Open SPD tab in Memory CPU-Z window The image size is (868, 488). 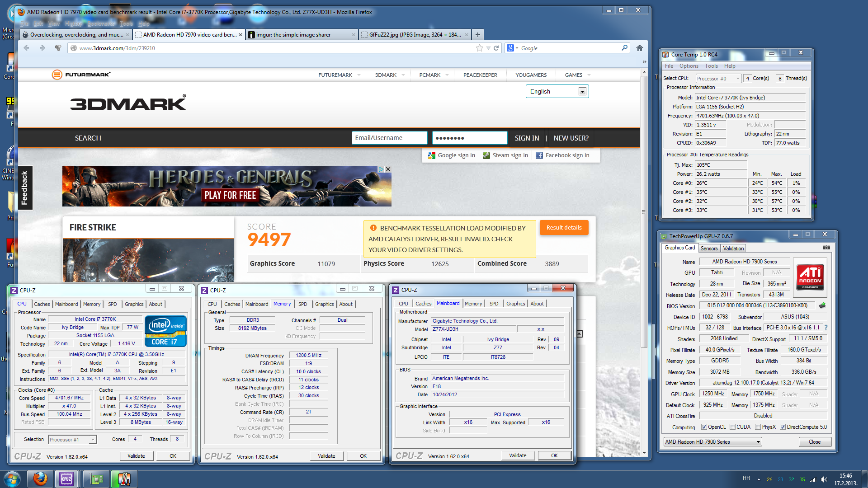(x=303, y=304)
